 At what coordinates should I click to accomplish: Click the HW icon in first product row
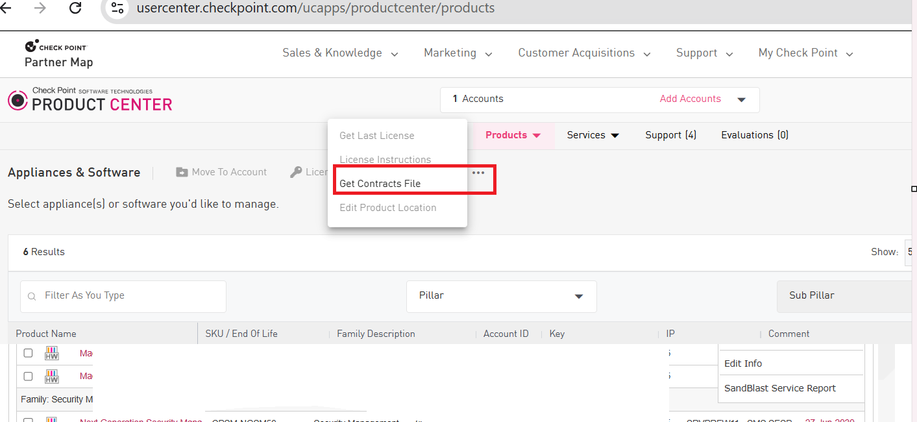point(52,353)
